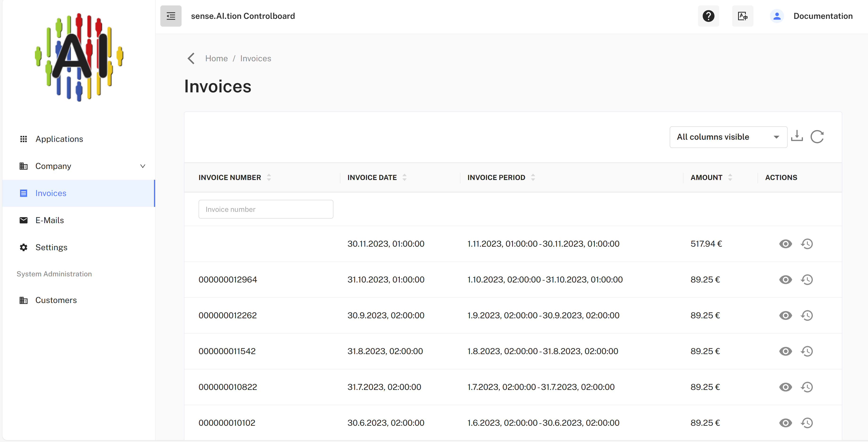Click the back arrow in the breadcrumb
Screen dimensions: 868x442
pyautogui.click(x=191, y=59)
